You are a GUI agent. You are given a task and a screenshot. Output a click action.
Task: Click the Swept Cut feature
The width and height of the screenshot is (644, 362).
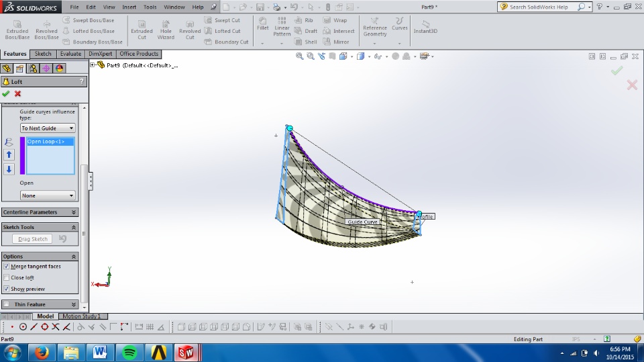click(x=222, y=20)
